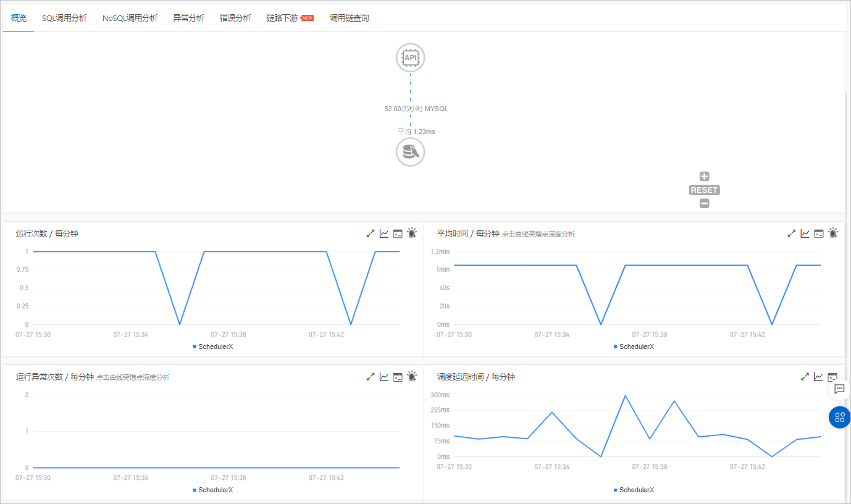851x504 pixels.
Task: Toggle SchedulerX legend in 运行异常次数 chart
Action: (x=213, y=490)
